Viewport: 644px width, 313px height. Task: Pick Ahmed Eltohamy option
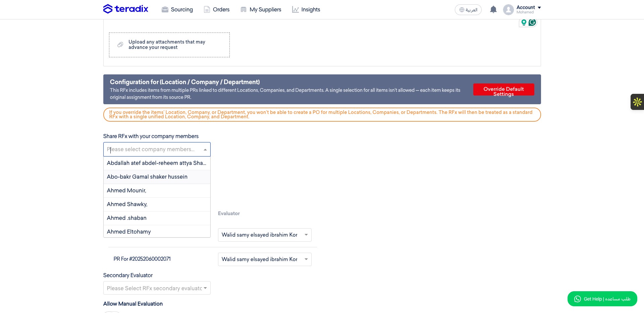pyautogui.click(x=157, y=232)
